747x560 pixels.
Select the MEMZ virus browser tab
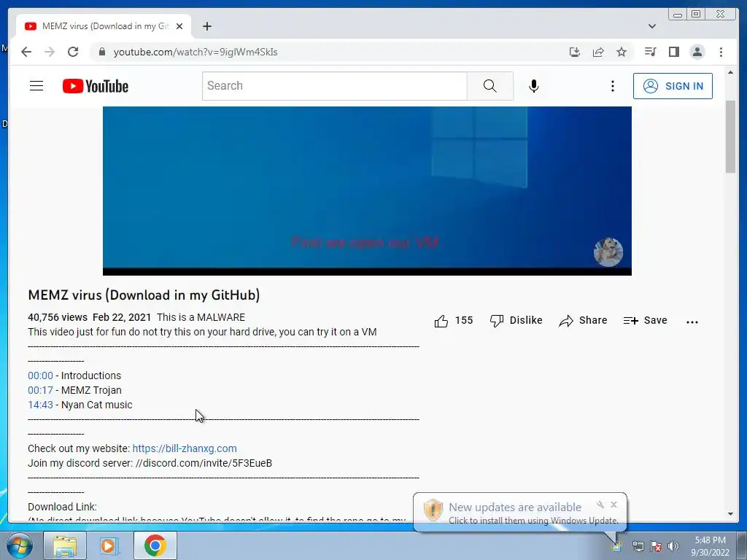[x=104, y=27]
